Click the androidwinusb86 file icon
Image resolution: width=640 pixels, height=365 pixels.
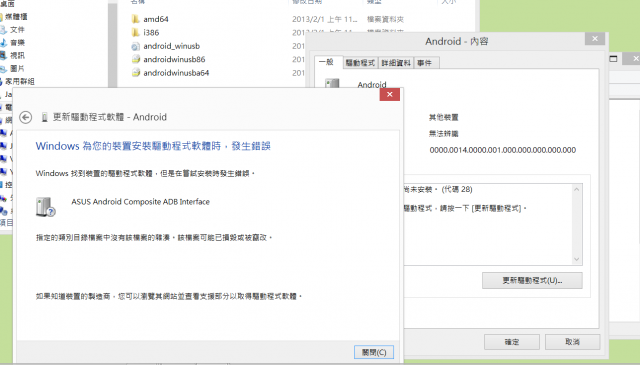coord(136,60)
